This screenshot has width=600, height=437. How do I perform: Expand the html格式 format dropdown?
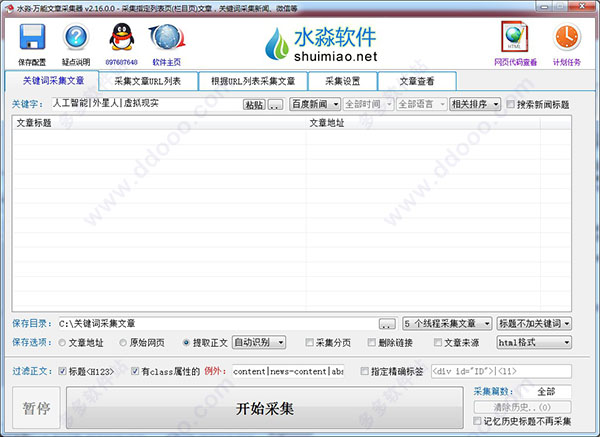tap(534, 342)
